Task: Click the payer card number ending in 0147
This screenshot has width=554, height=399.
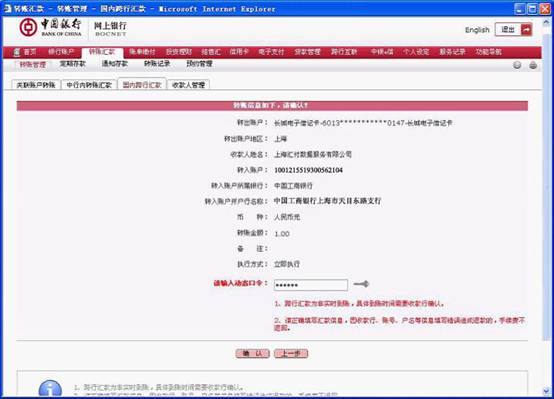Action: tap(363, 123)
